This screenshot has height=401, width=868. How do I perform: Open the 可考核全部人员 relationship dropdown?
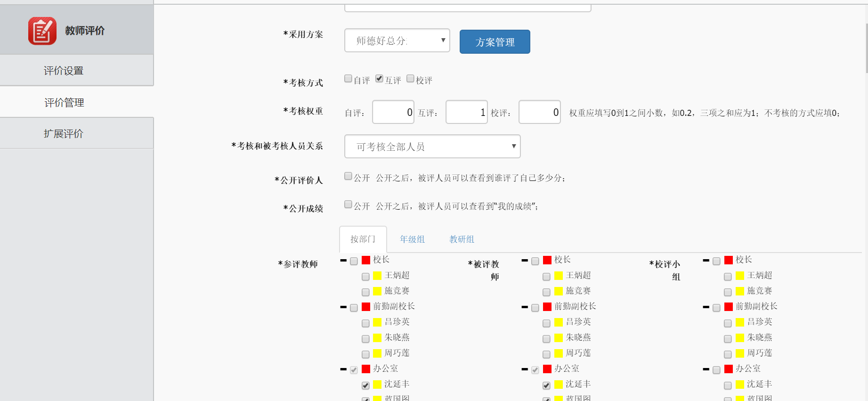tap(432, 147)
